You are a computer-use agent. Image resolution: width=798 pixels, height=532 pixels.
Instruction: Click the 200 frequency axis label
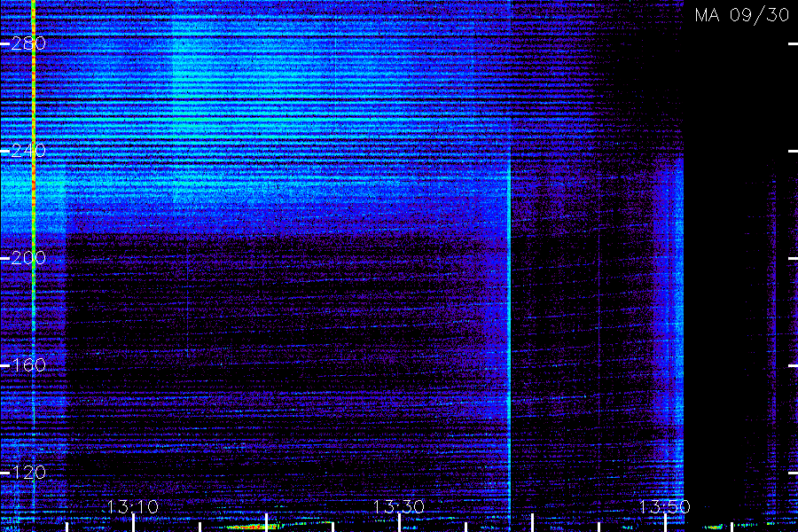tap(28, 258)
